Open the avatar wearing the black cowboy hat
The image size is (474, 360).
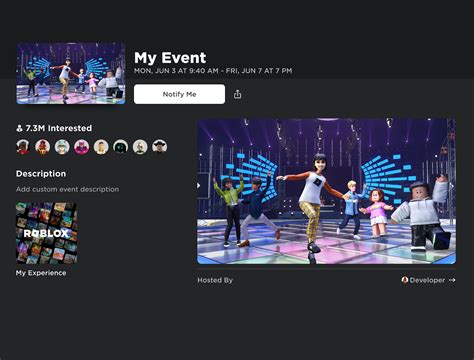point(160,147)
